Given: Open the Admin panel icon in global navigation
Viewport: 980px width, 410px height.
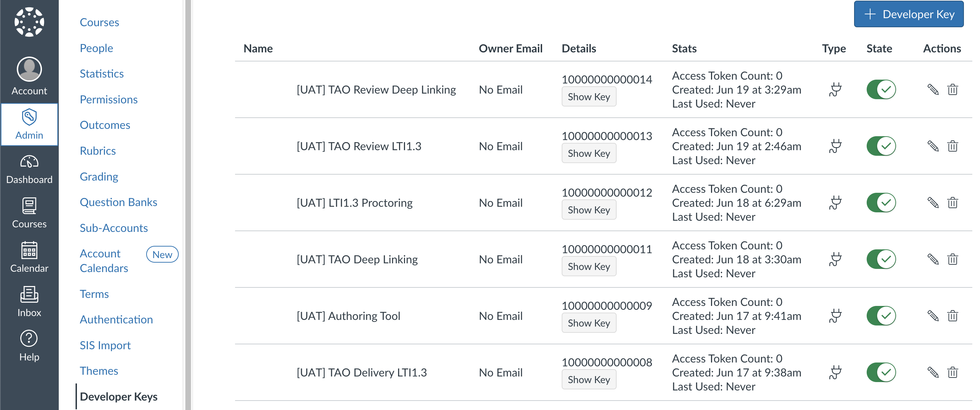Looking at the screenshot, I should click(29, 124).
